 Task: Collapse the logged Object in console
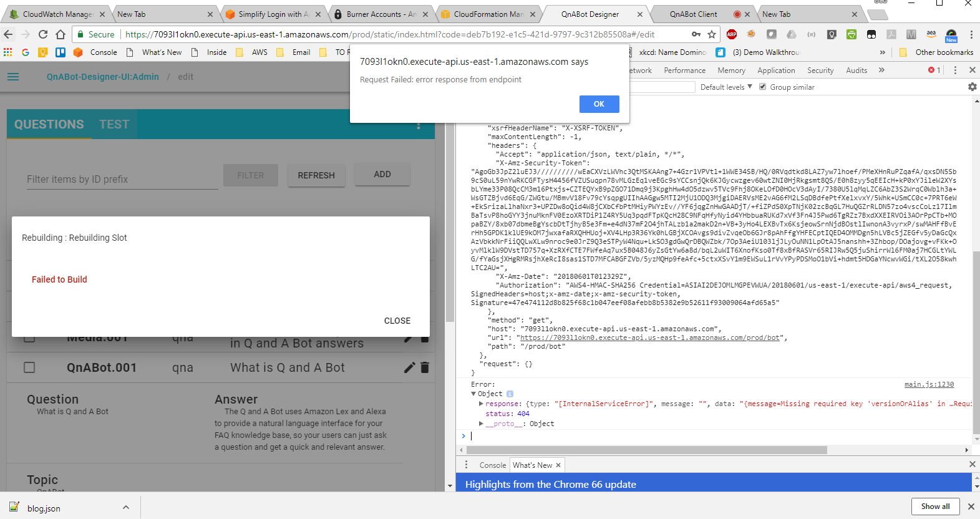pyautogui.click(x=474, y=394)
